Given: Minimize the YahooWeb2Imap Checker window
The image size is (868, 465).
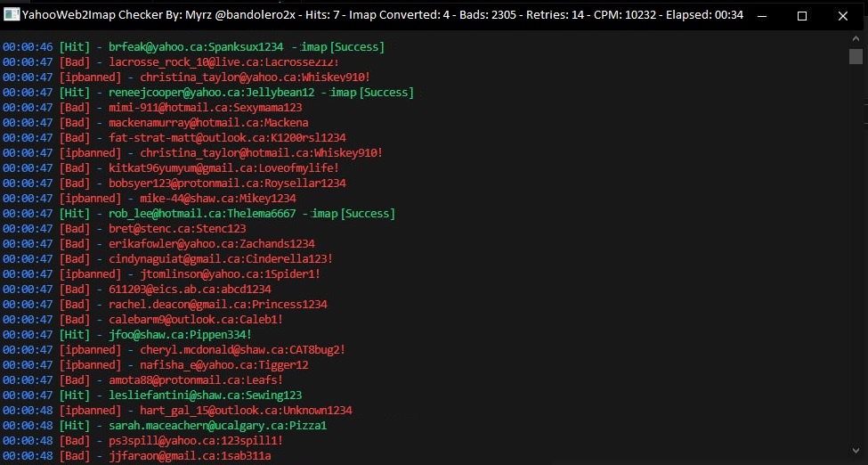Looking at the screenshot, I should click(x=762, y=15).
